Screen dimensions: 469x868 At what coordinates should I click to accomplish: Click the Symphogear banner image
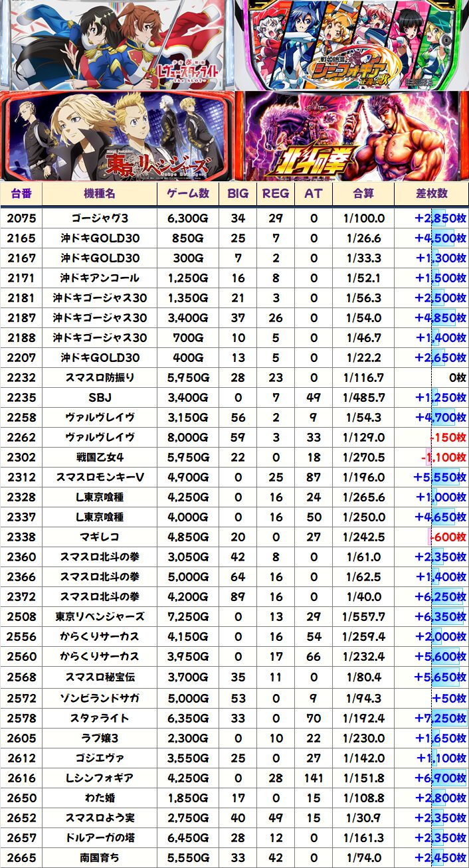pos(351,44)
